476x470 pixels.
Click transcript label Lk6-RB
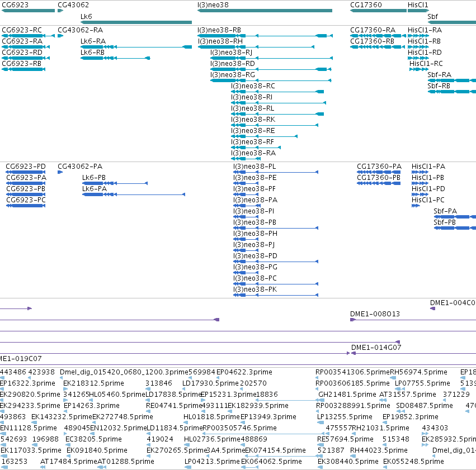point(92,53)
